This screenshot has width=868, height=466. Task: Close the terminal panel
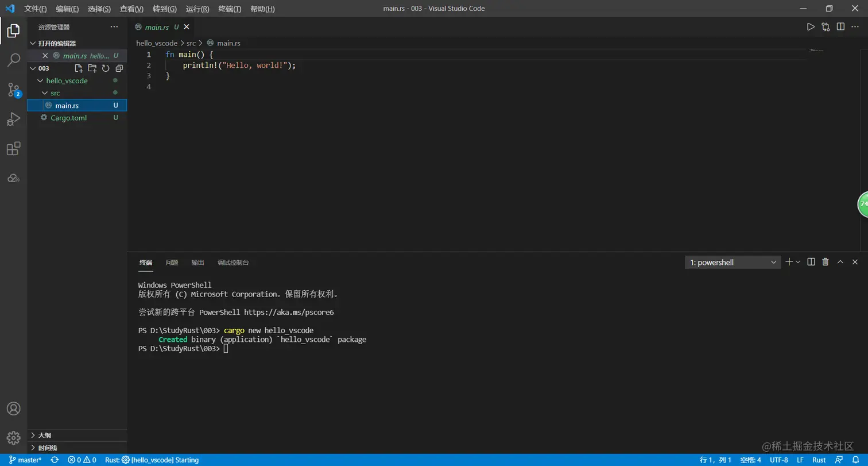(855, 261)
